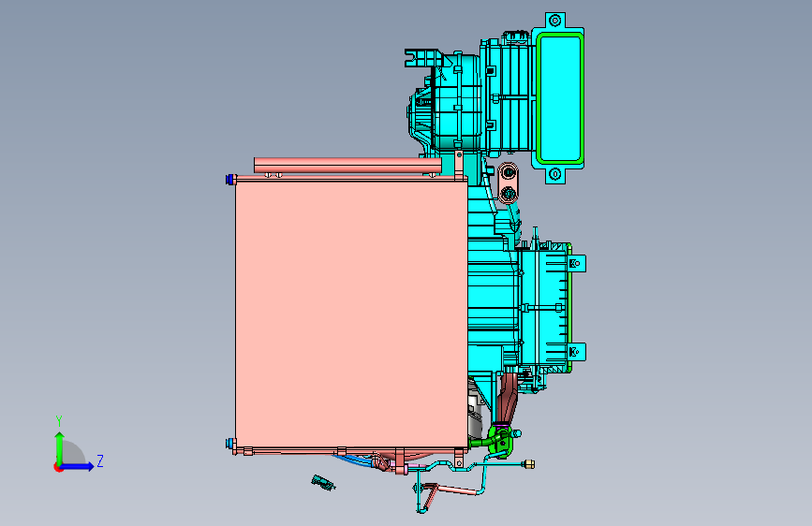
Task: Select the green-rimmed cyan rectangular duct outlet
Action: pos(560,98)
